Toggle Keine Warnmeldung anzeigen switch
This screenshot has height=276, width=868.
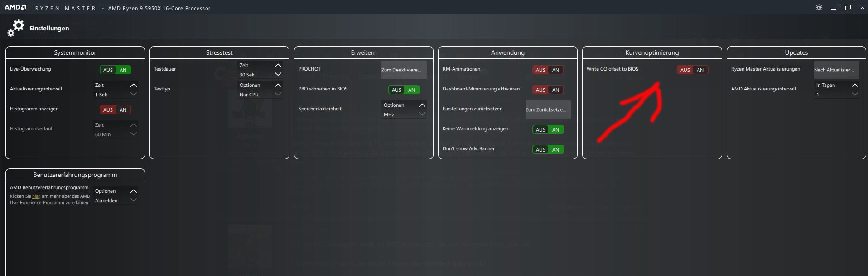[x=548, y=130]
